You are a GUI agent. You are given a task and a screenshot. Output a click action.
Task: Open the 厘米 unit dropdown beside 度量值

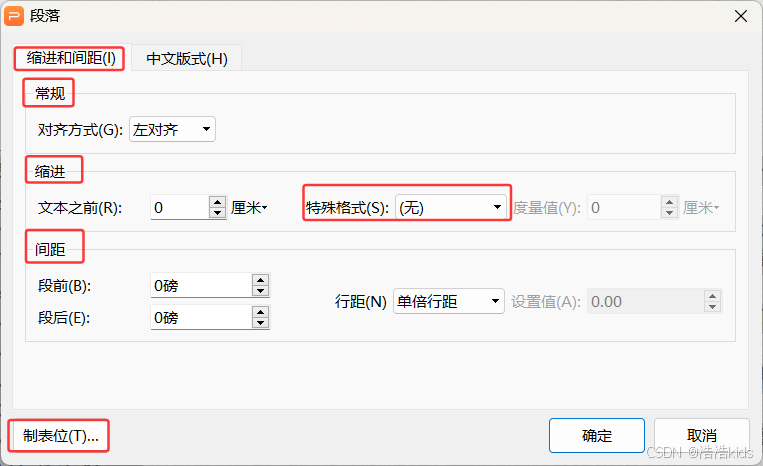pos(701,208)
